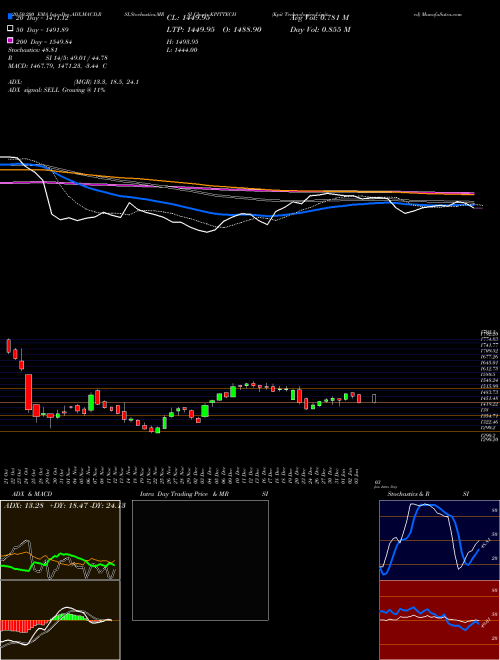Click the blue 20 Day legend swatch
This screenshot has width=500, height=660.
click(x=10, y=18)
